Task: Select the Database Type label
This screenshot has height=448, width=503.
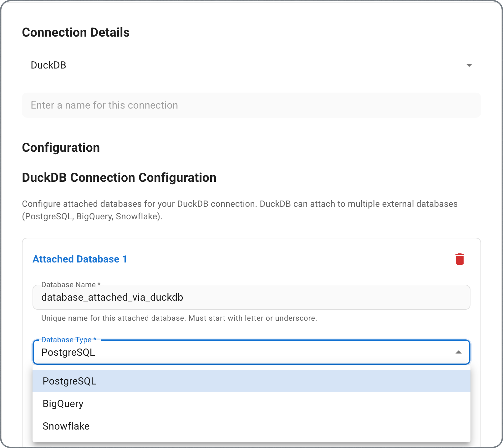Action: 68,339
